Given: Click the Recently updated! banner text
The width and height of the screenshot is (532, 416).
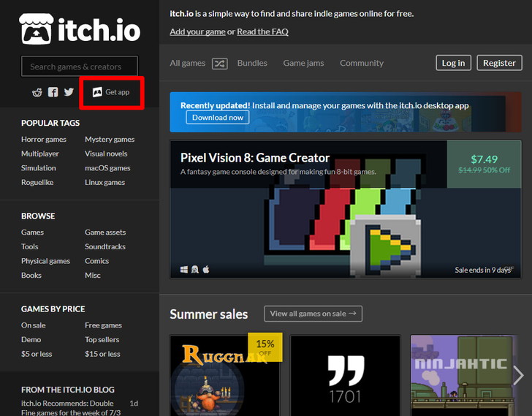Looking at the screenshot, I should 215,105.
